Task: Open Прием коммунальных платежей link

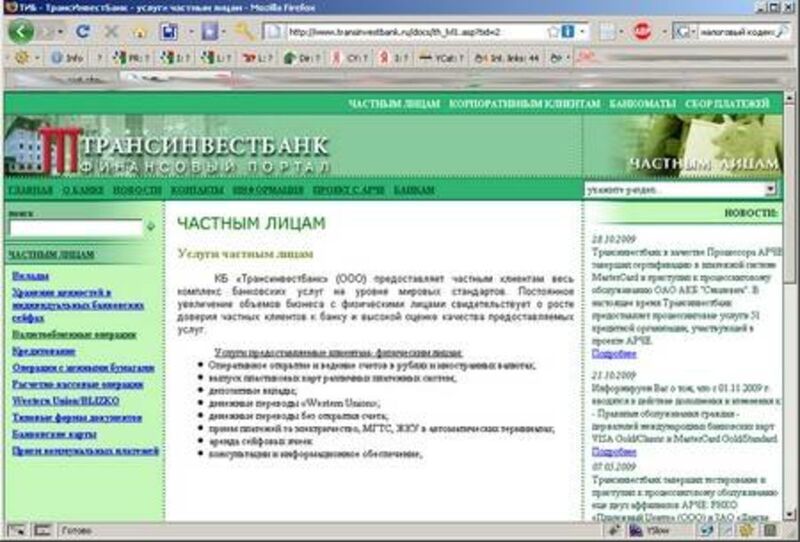Action: 85,451
